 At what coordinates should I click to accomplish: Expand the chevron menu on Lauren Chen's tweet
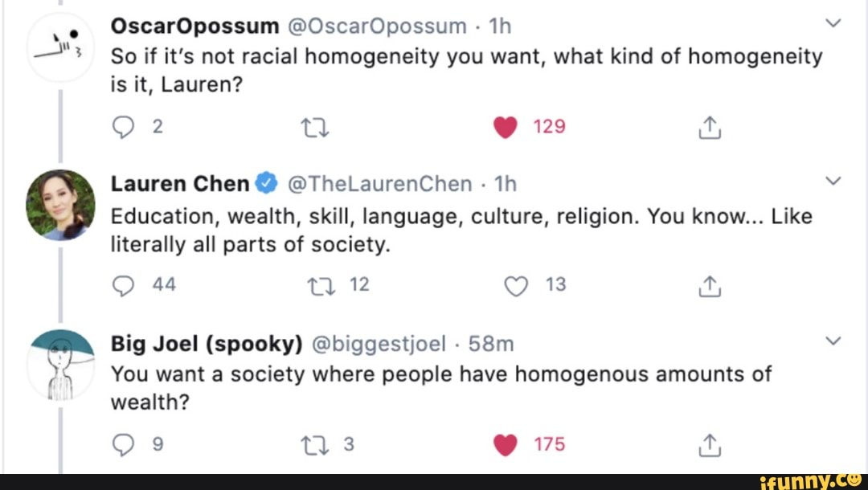click(833, 182)
